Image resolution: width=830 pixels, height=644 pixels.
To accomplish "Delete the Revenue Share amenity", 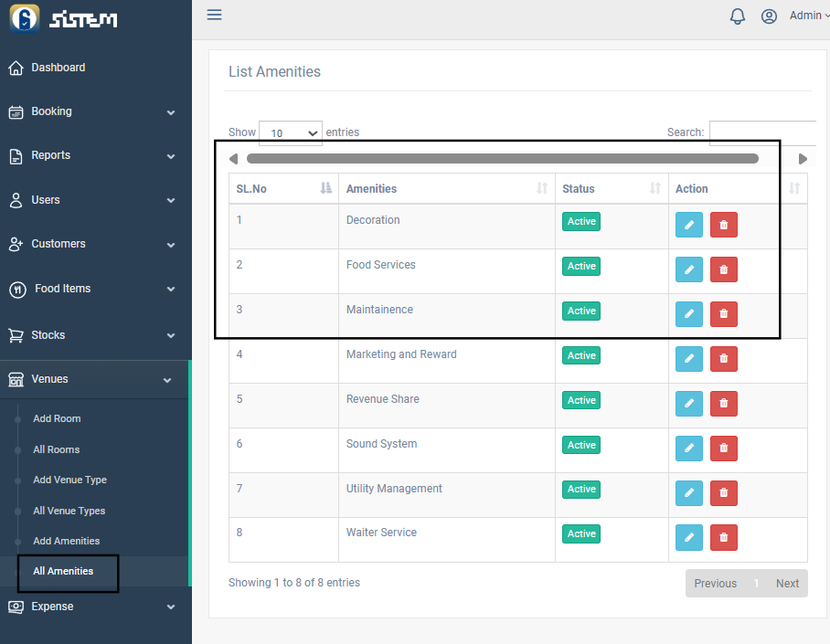I will point(724,403).
